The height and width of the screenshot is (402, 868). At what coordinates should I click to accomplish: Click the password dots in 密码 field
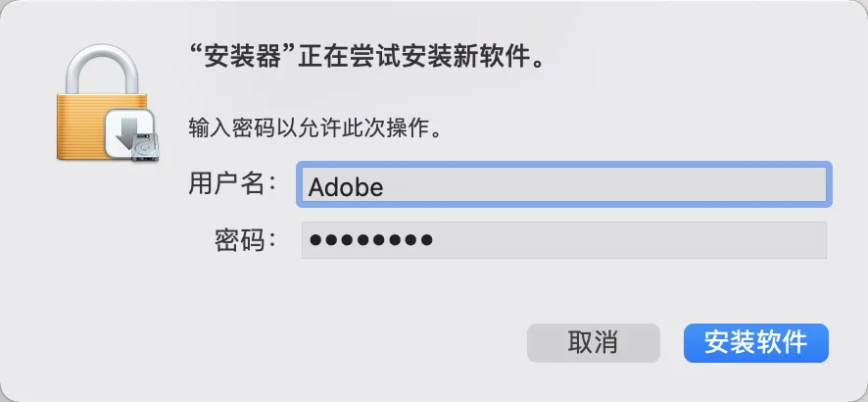click(x=370, y=240)
